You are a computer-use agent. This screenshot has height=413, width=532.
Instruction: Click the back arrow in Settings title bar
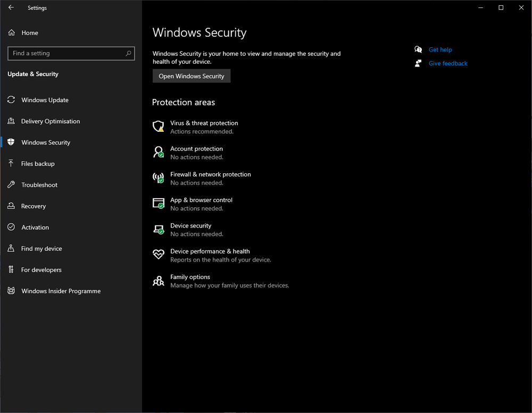11,8
